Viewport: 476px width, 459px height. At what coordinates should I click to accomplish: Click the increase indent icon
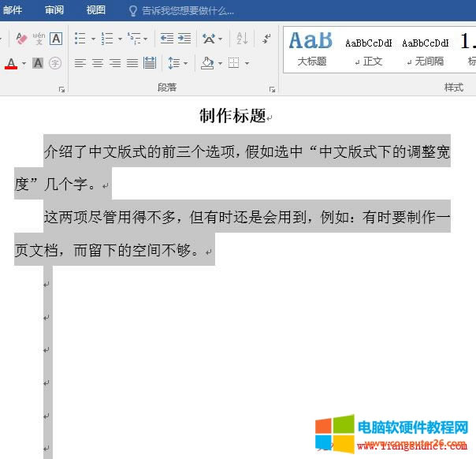(x=184, y=38)
